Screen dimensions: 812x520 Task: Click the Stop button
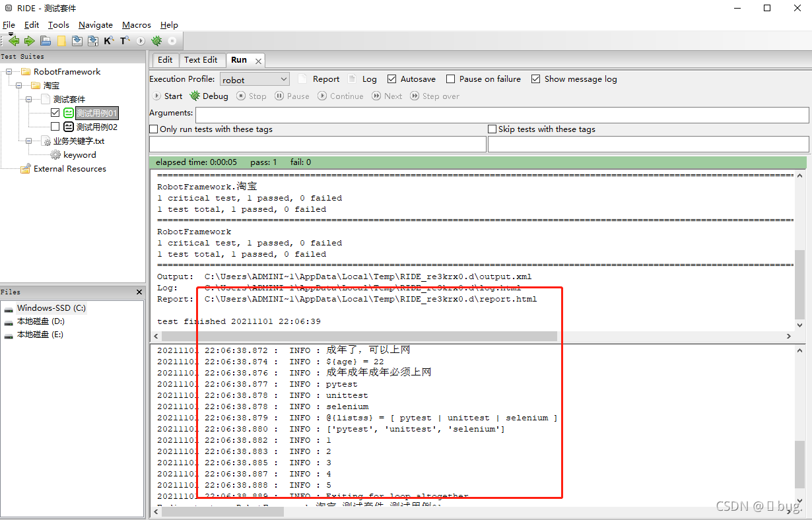[x=252, y=96]
